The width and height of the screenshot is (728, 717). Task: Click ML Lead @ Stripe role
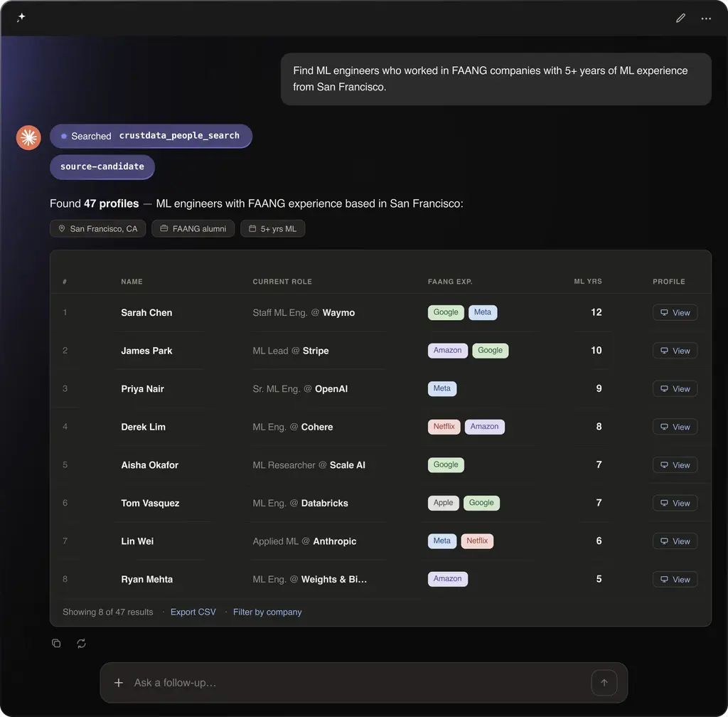tap(291, 351)
